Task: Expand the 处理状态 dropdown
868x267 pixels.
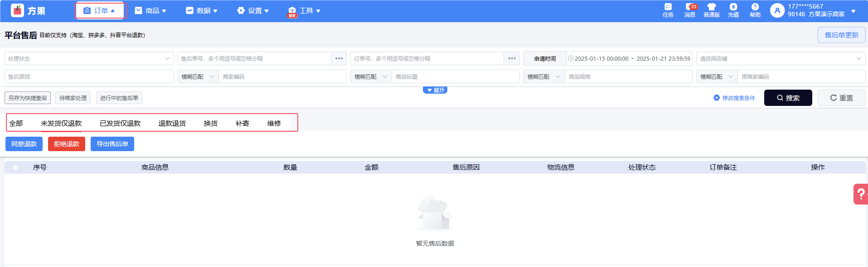Action: click(89, 58)
